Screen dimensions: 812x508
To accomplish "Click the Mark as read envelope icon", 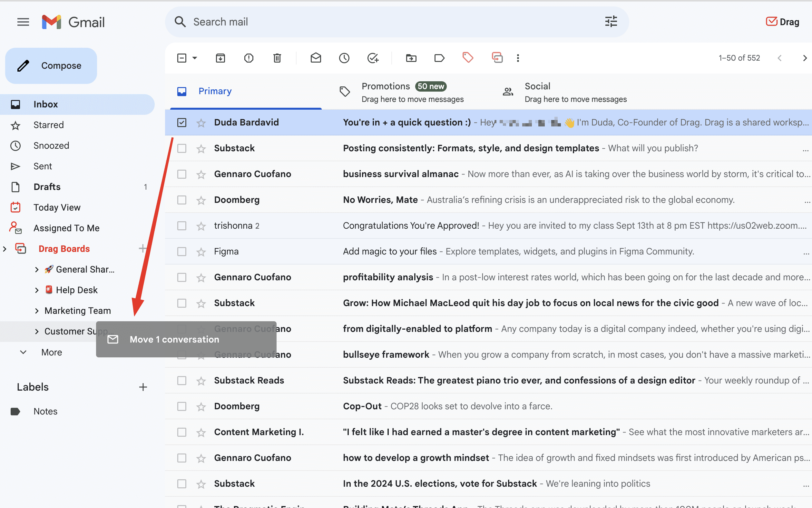I will point(316,58).
